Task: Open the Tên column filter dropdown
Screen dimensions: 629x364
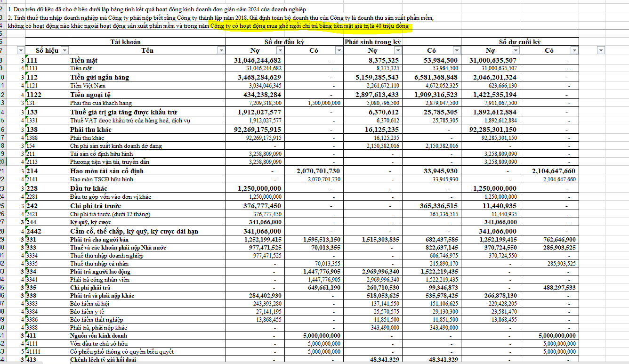Action: 221,50
